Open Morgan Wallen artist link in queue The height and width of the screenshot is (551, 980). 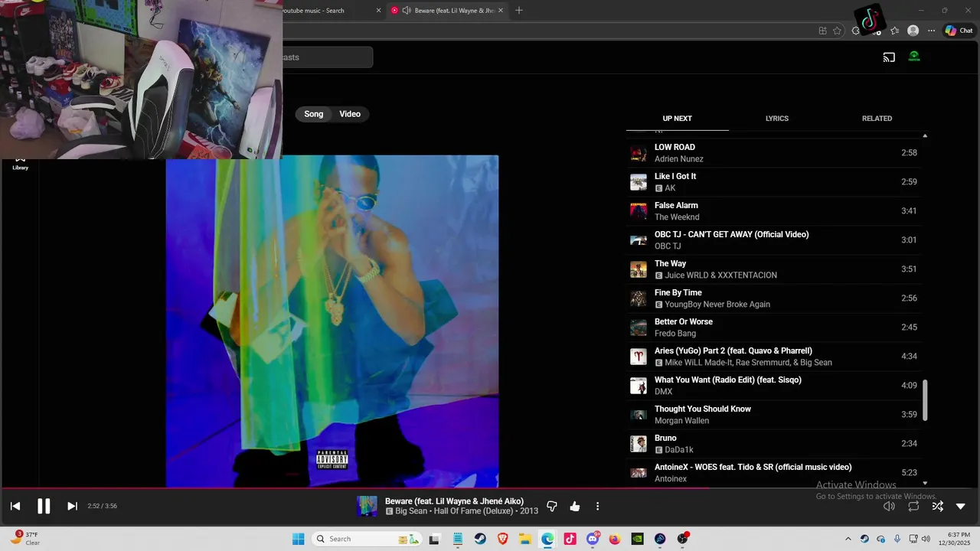[681, 421]
